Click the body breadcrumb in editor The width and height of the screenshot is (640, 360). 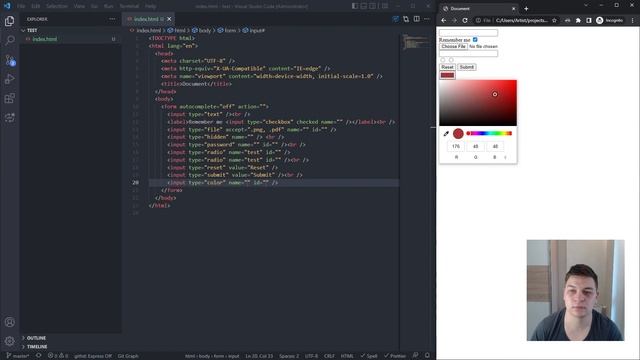tap(202, 30)
